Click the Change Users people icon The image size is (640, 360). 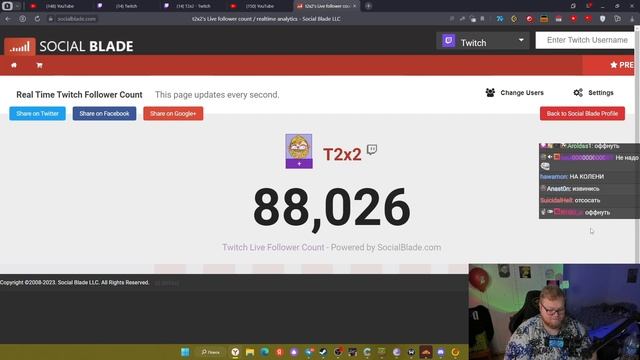click(490, 93)
